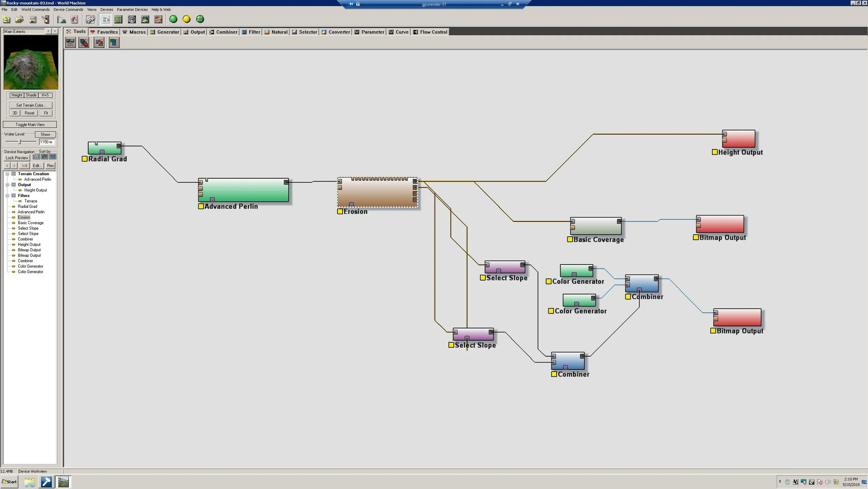Click the green build world sphere
Image resolution: width=868 pixels, height=489 pixels.
[174, 19]
